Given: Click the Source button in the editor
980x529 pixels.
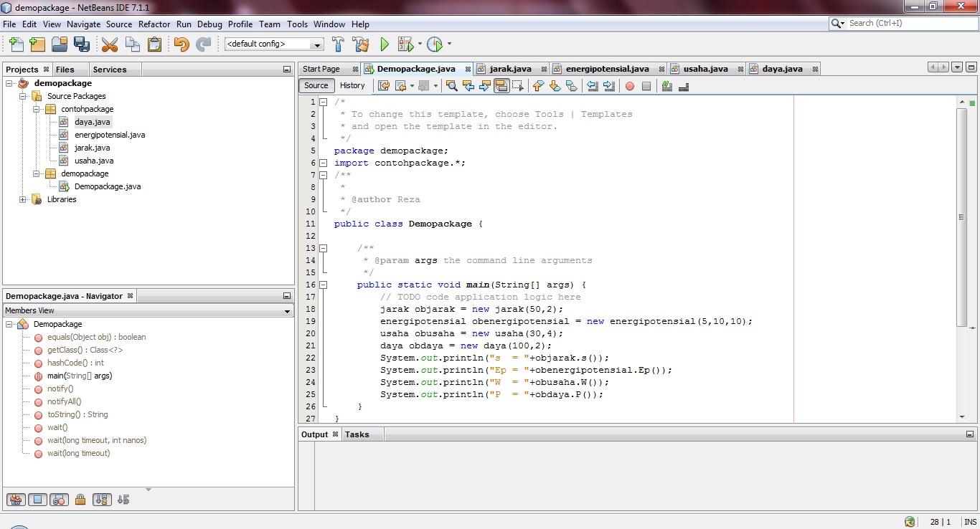Looking at the screenshot, I should [316, 85].
